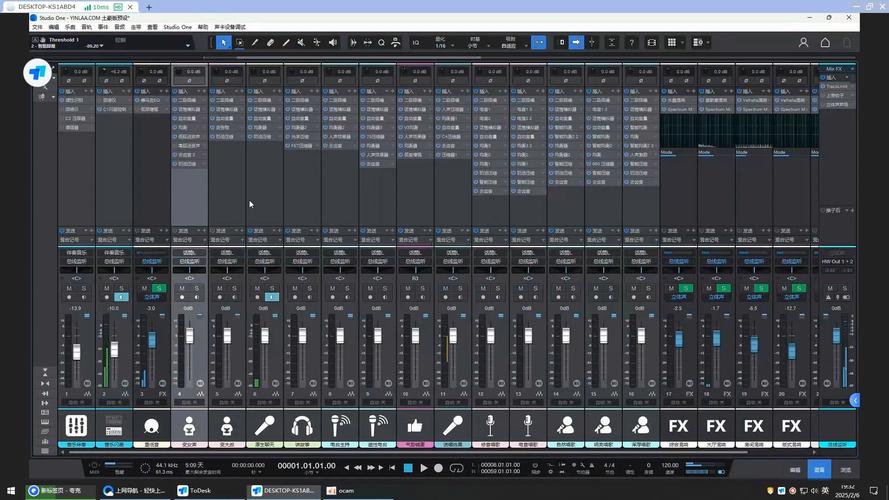Open the Studio One menu
889x500 pixels.
(178, 27)
